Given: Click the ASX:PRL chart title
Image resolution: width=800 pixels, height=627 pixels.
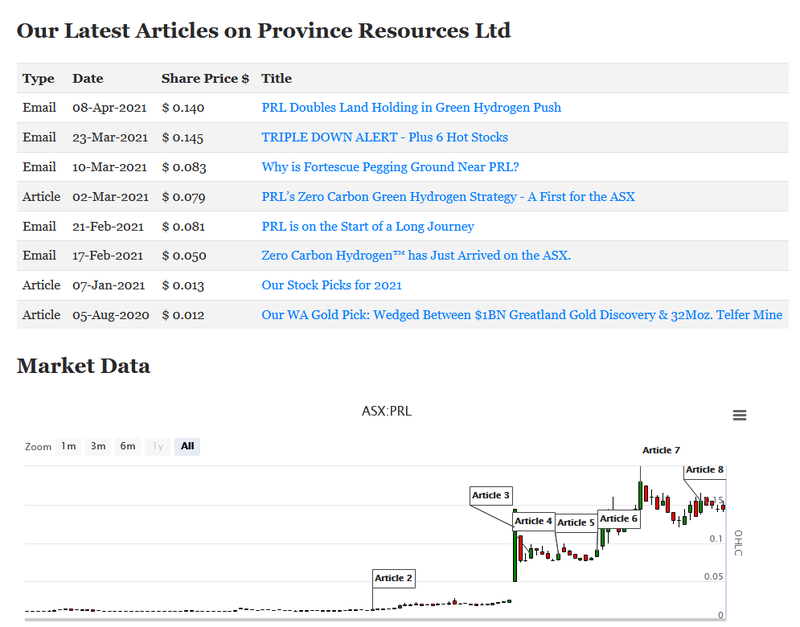Looking at the screenshot, I should click(386, 411).
